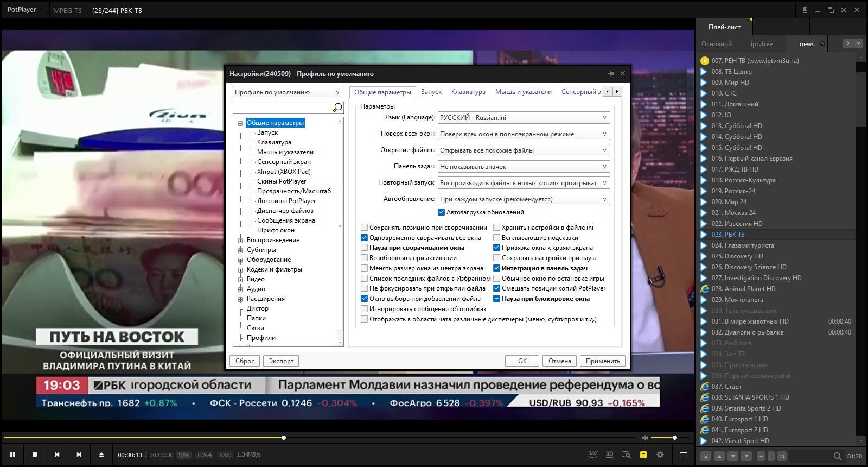Skip to next channel button

79,455
